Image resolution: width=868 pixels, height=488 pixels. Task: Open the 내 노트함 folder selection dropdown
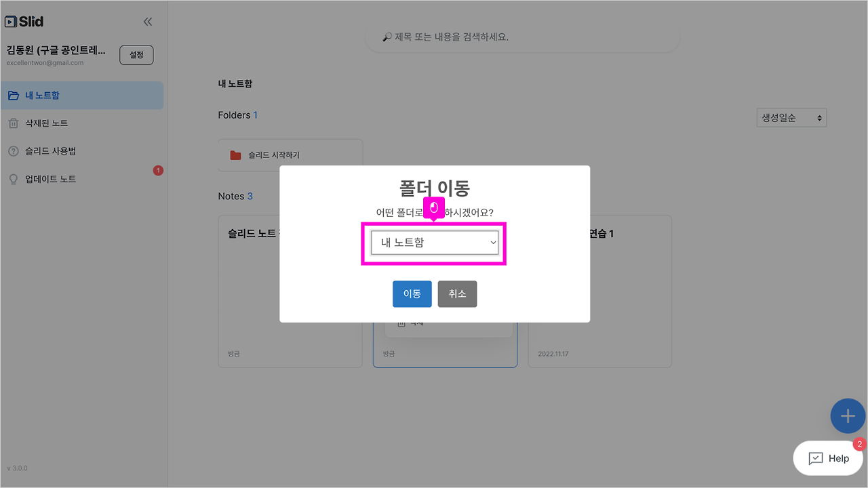[x=434, y=243]
